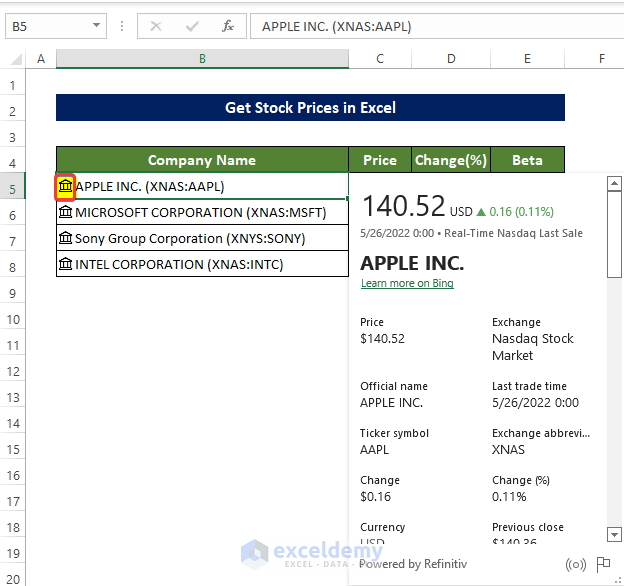Click the Official name value APPLE INC.
Image resolution: width=624 pixels, height=586 pixels.
[x=391, y=403]
